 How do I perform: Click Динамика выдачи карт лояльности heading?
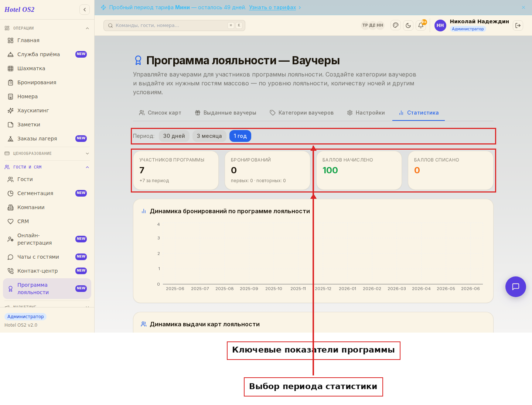[x=205, y=324]
